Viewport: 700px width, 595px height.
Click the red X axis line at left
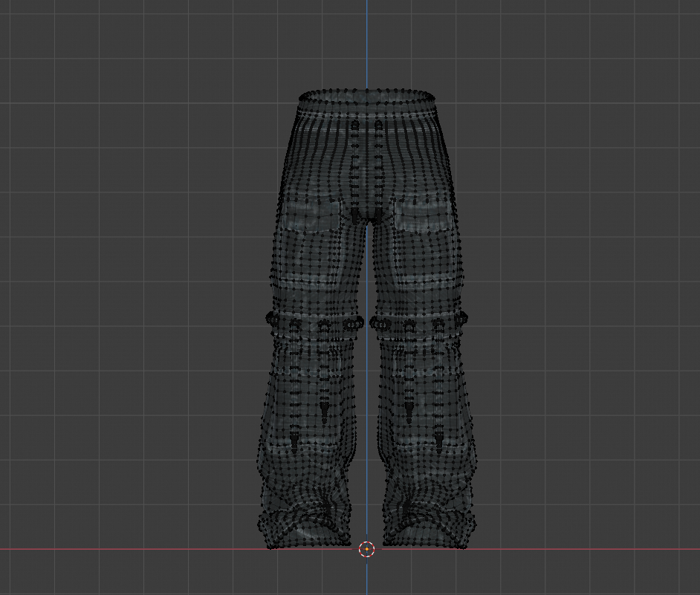(111, 549)
